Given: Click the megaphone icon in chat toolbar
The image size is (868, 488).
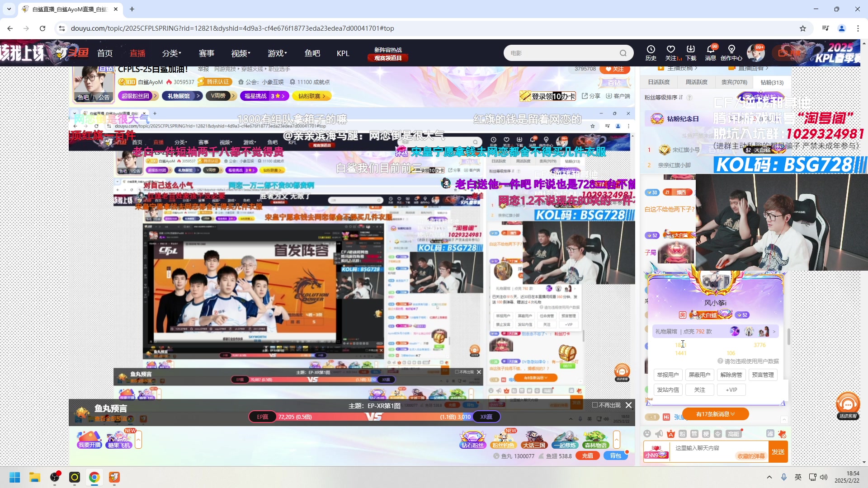Looking at the screenshot, I should click(x=659, y=434).
